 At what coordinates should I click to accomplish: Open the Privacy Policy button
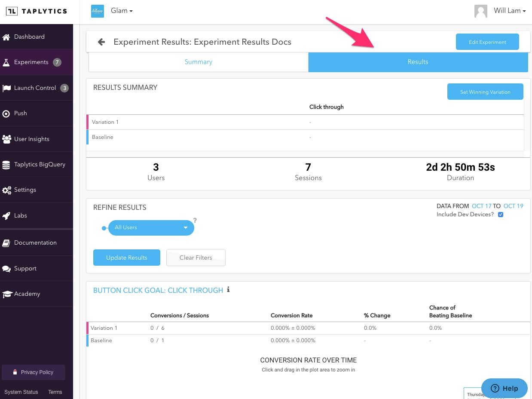[x=34, y=372]
